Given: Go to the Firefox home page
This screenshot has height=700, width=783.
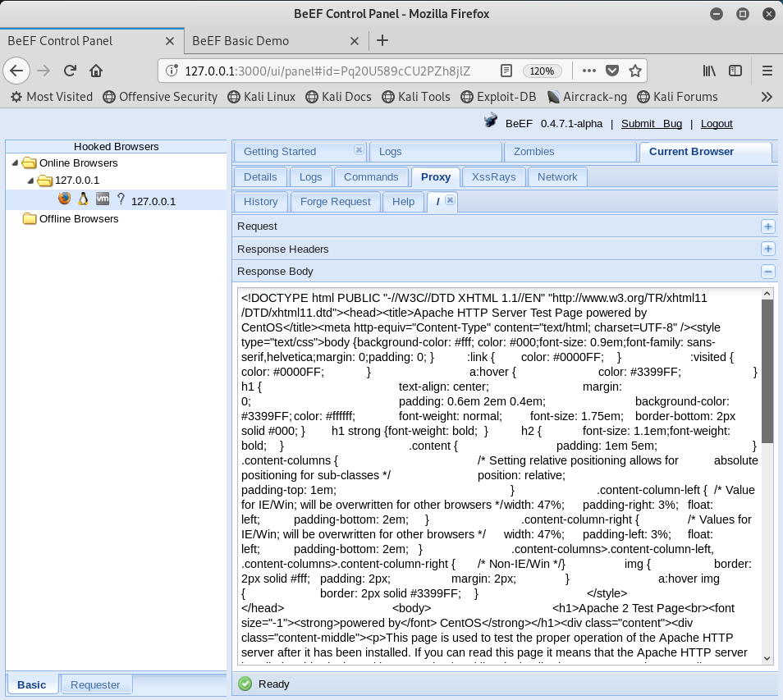Looking at the screenshot, I should click(96, 71).
